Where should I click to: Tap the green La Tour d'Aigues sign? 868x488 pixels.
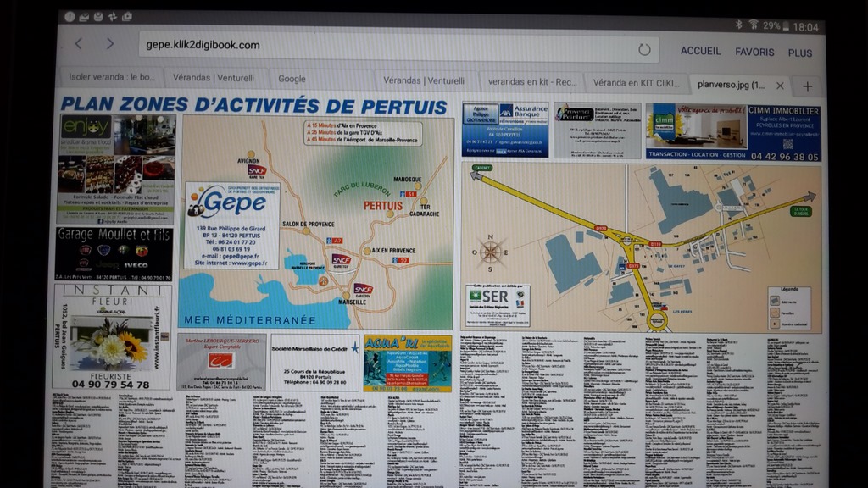coord(801,211)
